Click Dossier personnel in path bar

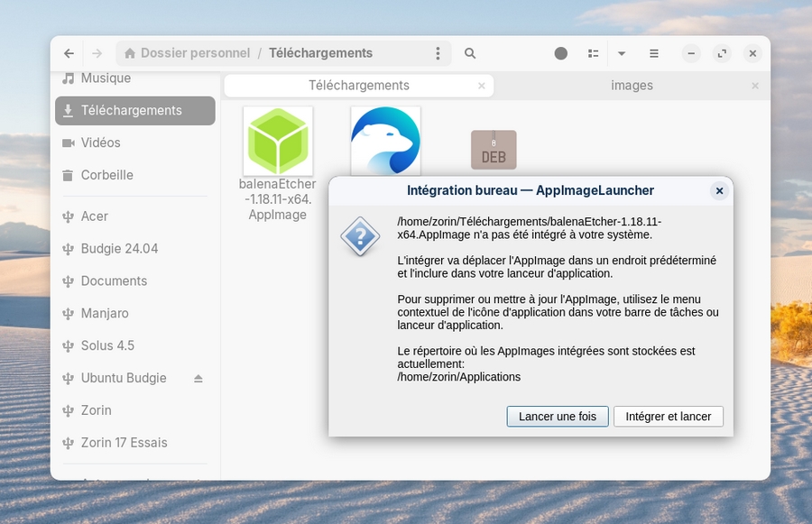point(195,53)
